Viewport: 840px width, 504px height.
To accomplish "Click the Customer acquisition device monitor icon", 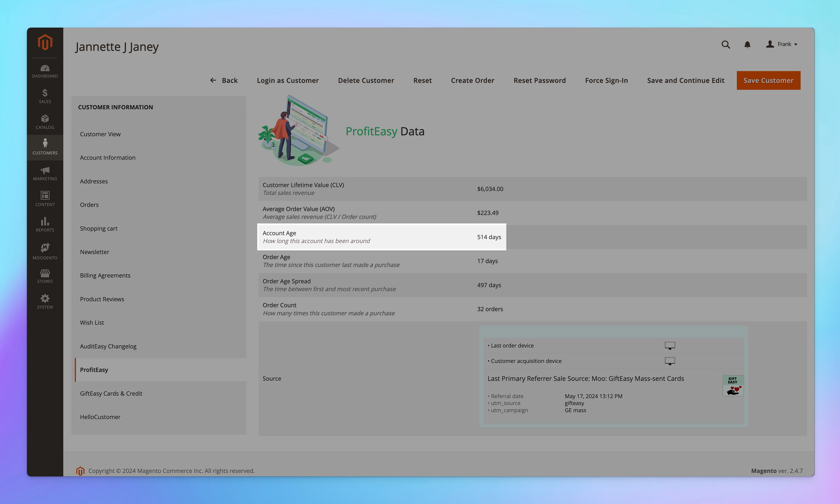I will [670, 361].
